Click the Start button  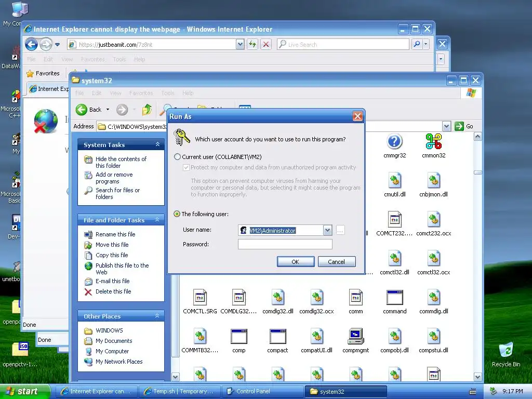tap(25, 391)
